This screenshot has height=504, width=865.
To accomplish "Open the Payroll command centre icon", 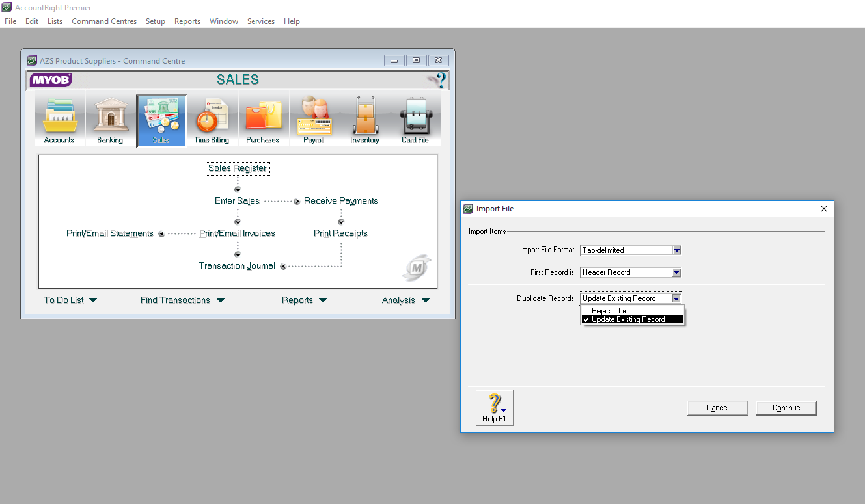I will click(x=314, y=120).
